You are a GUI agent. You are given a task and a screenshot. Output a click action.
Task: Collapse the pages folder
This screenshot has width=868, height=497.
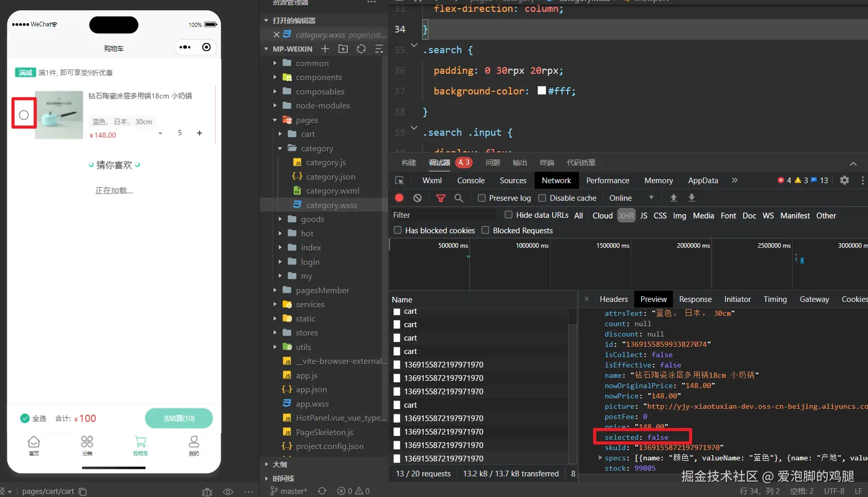coord(275,120)
